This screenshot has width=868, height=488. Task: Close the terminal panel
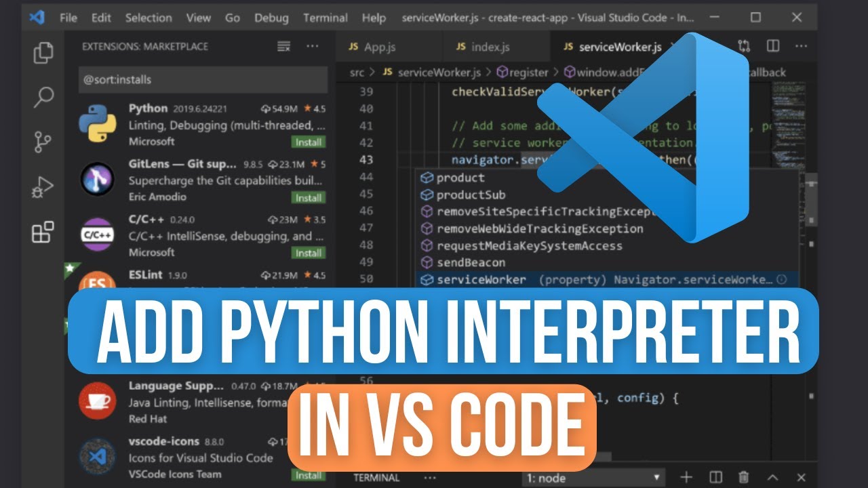(x=801, y=477)
